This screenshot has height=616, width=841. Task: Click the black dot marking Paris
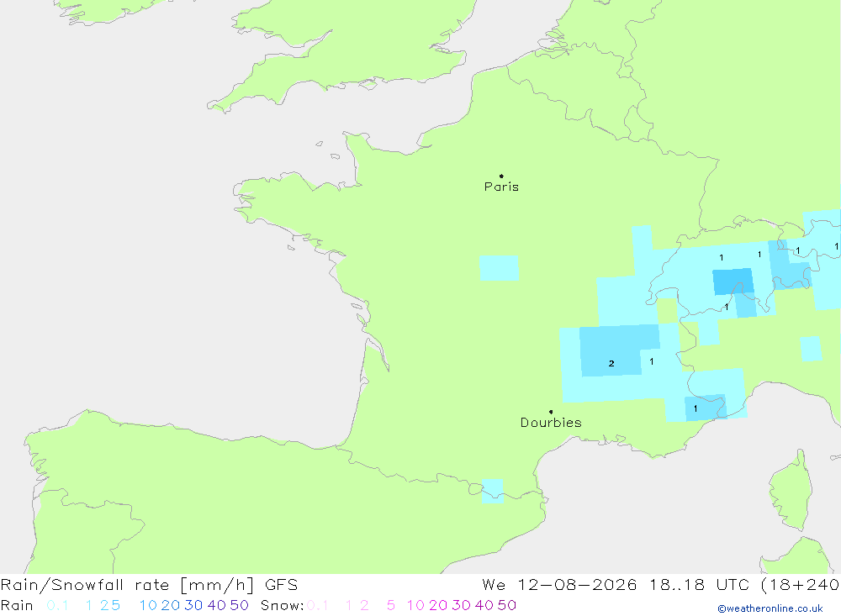point(501,176)
